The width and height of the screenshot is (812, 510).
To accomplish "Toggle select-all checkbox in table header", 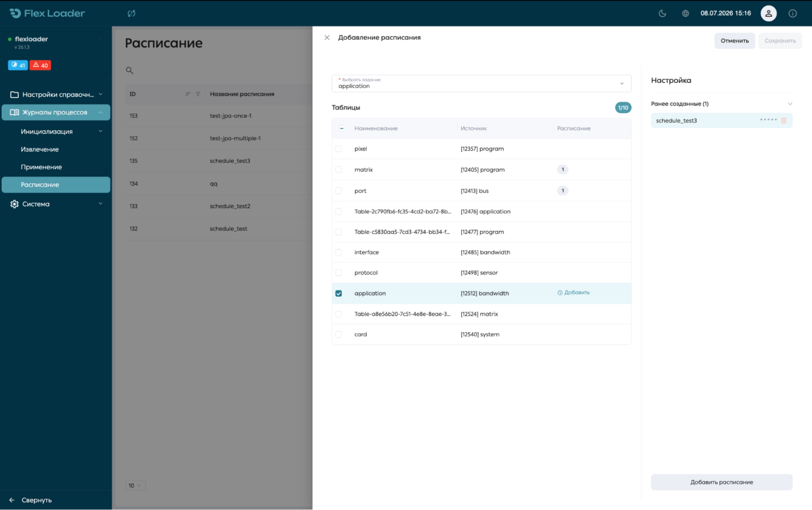I will point(342,128).
